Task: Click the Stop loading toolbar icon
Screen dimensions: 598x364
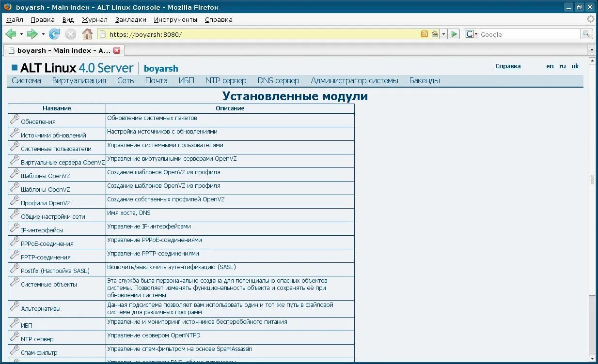Action: pos(71,34)
